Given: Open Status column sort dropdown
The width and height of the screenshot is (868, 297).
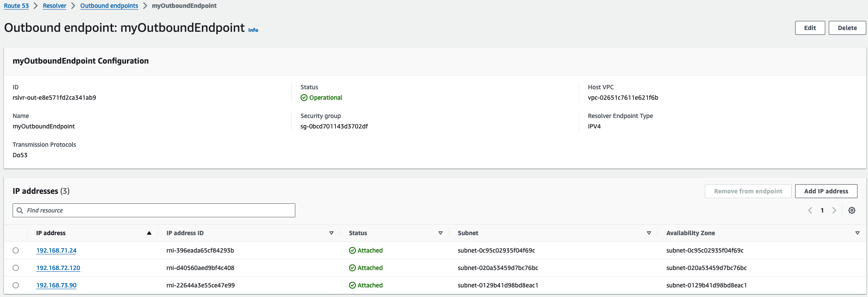Looking at the screenshot, I should point(441,233).
